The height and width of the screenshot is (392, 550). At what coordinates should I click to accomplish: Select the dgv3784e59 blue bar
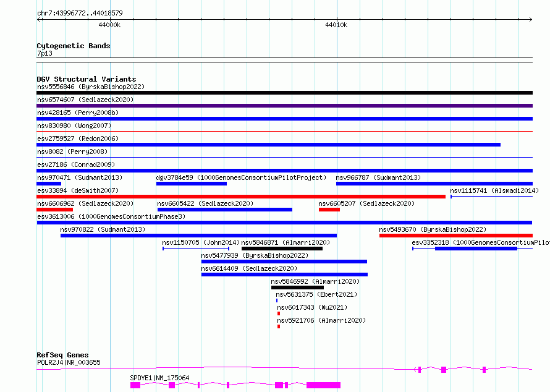click(192, 184)
